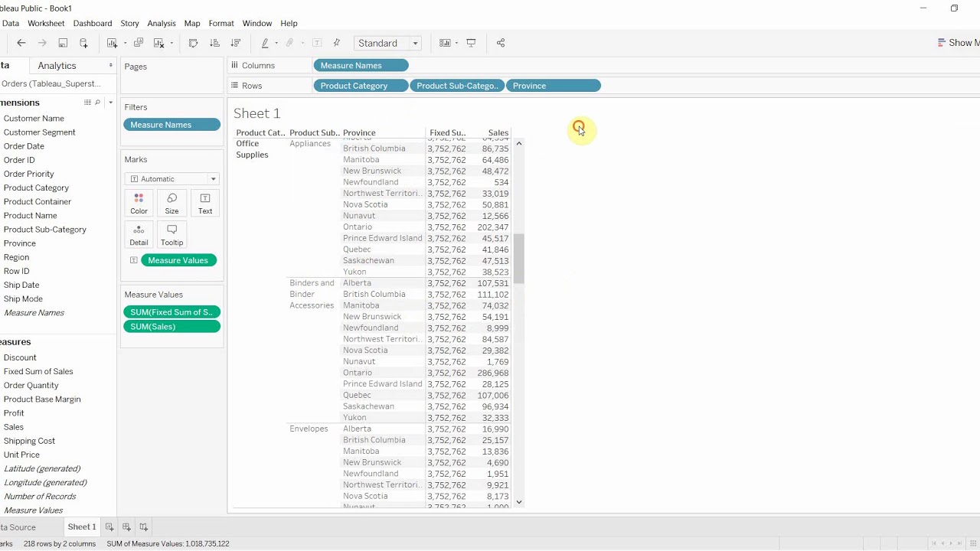Click the Sort Descending toolbar icon
The image size is (980, 551).
pos(235,43)
